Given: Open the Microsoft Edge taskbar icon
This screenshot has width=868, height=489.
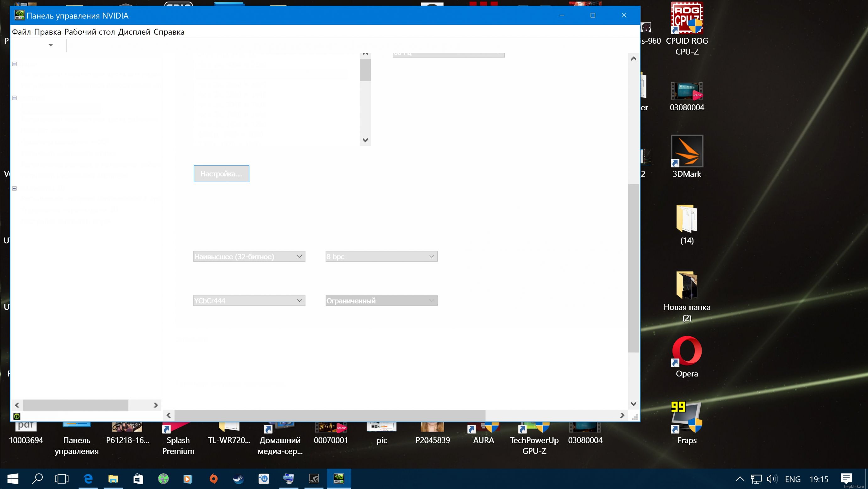Looking at the screenshot, I should pos(88,479).
